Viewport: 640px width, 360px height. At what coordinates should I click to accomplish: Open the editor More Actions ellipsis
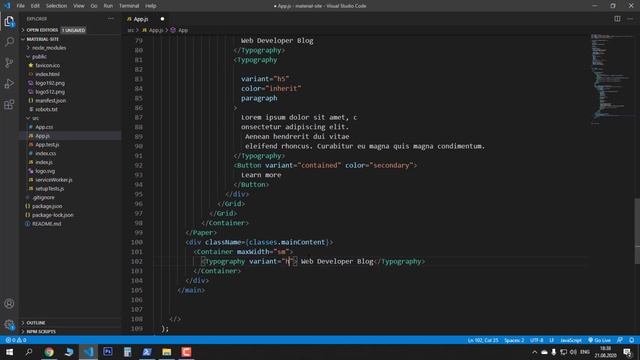pos(630,19)
